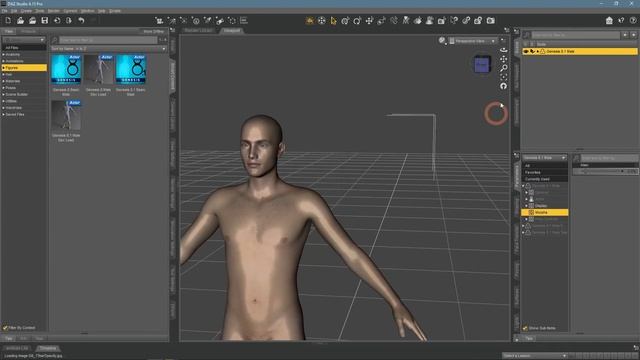Click the Open File folder icon
Screen dimensions: 640x360
pos(20,20)
